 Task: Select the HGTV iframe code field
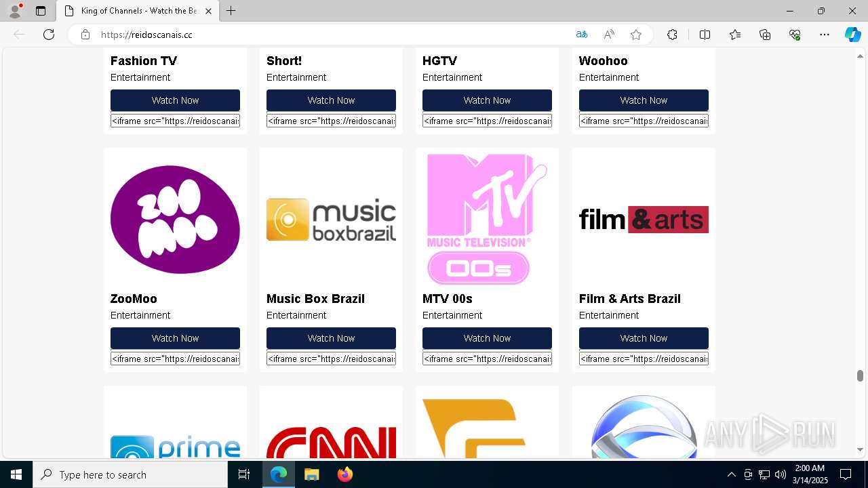(x=487, y=121)
